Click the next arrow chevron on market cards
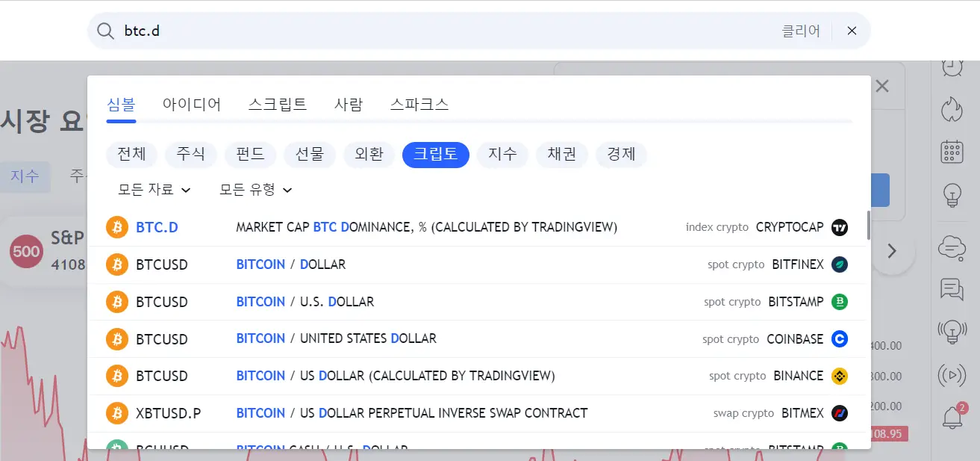 point(892,251)
